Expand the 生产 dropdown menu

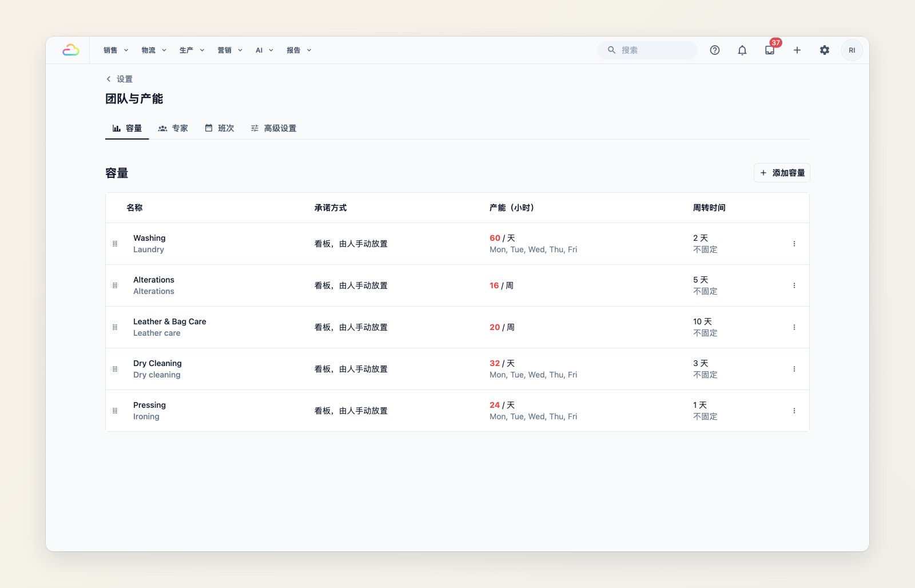pos(192,50)
